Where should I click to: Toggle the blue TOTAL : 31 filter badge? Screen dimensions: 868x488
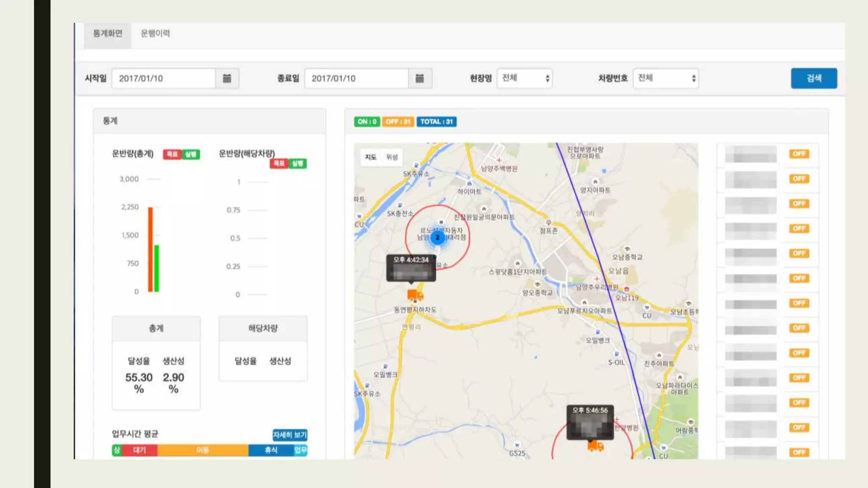click(436, 122)
